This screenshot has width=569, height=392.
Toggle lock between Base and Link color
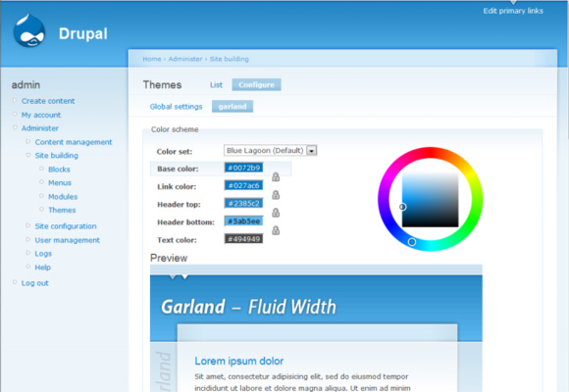(276, 176)
